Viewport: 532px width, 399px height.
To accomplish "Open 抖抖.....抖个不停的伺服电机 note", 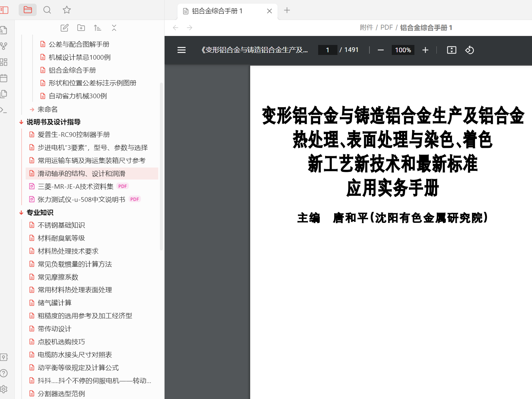I will coord(94,381).
